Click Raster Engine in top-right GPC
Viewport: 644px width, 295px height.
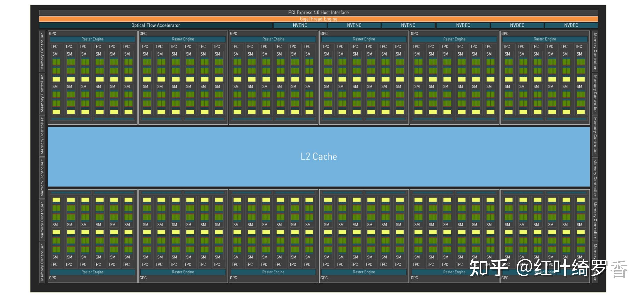(544, 39)
